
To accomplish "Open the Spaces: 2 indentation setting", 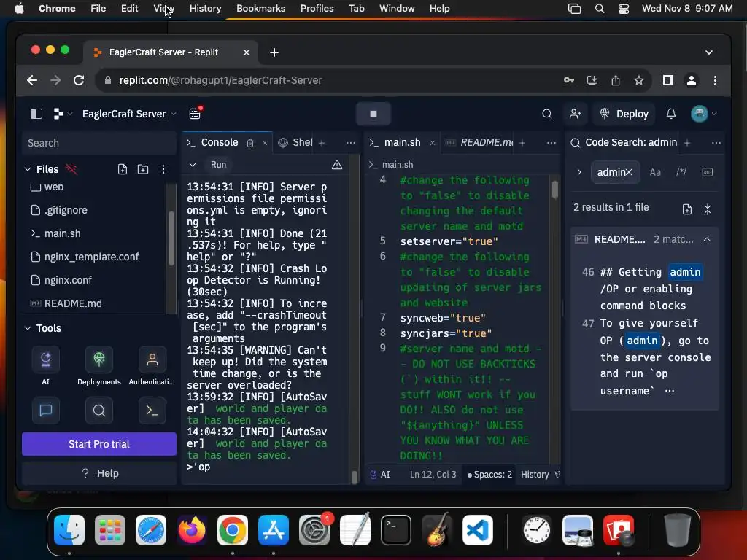I will (x=489, y=475).
